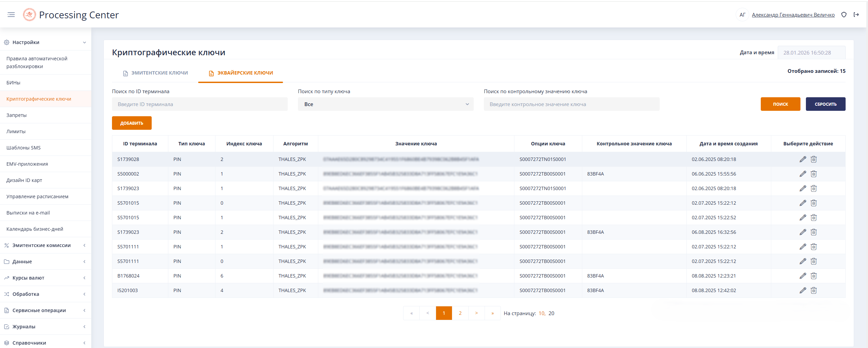Open the key type dropdown 'Все'

click(x=385, y=104)
